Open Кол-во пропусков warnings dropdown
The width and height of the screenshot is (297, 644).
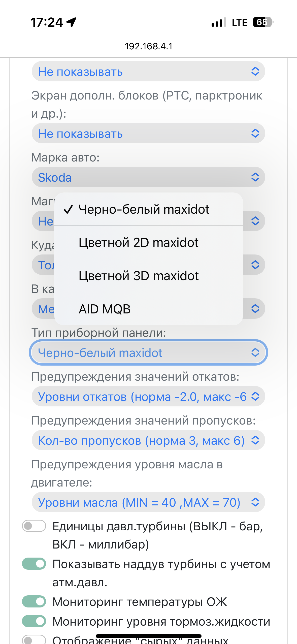[148, 440]
